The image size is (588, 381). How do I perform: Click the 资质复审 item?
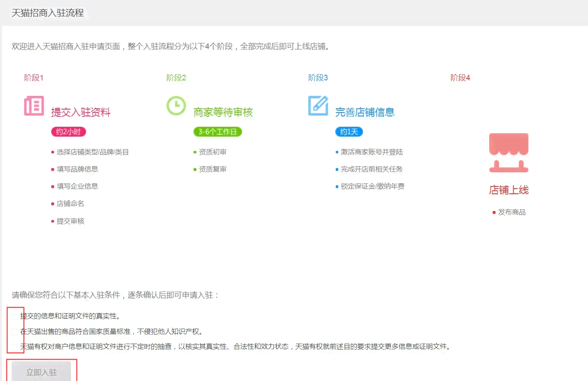pos(213,169)
